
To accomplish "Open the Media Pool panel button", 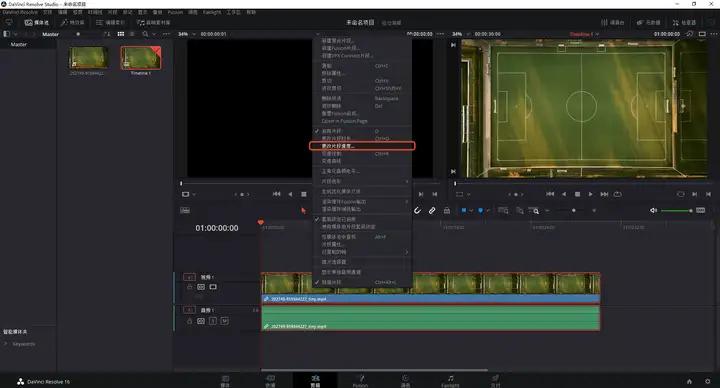I will pos(37,22).
